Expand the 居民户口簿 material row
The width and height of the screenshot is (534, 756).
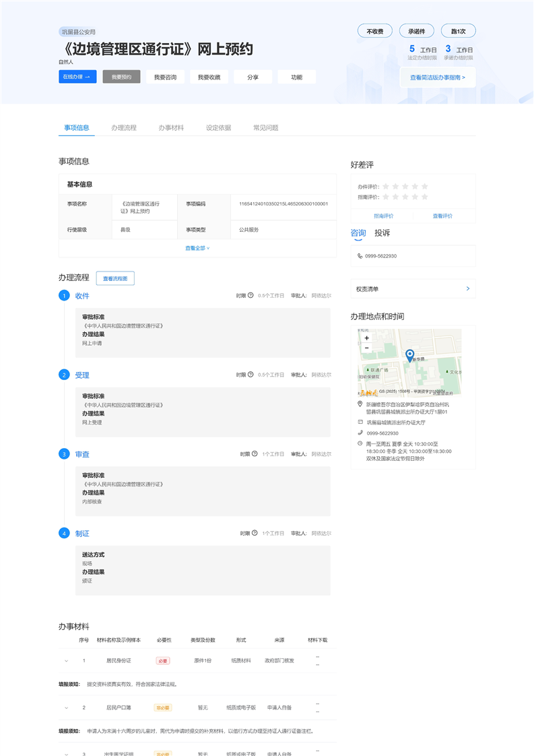point(66,708)
